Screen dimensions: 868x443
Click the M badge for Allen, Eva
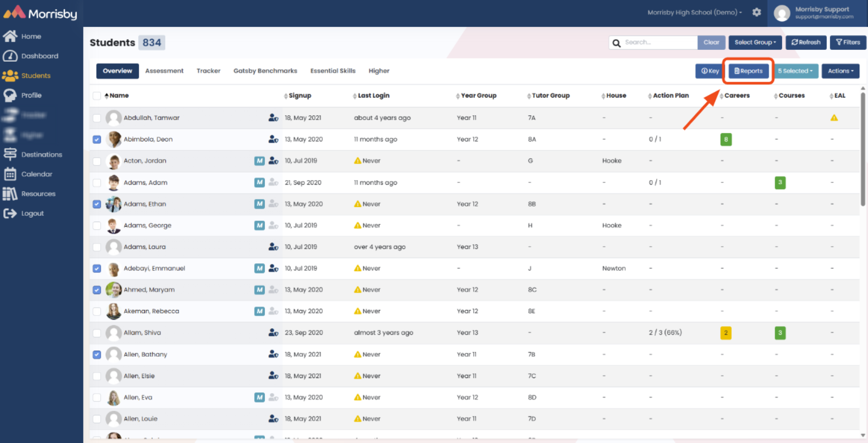coord(259,397)
